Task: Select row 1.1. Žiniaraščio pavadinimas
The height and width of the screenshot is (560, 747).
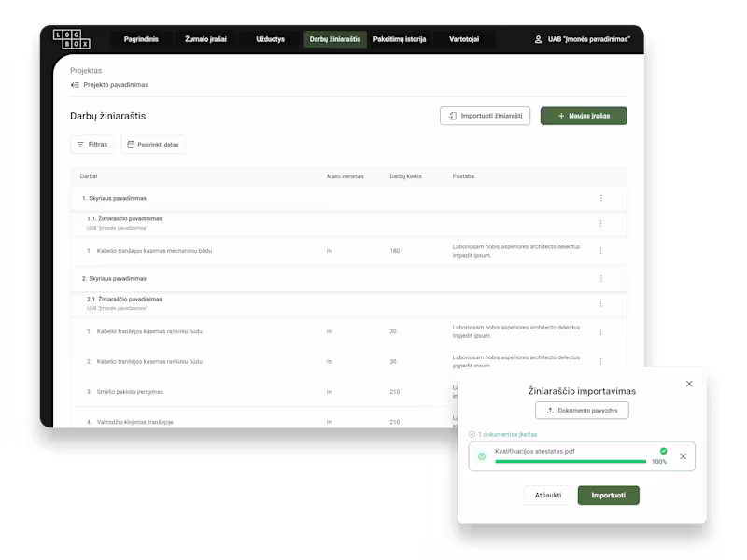Action: 348,223
